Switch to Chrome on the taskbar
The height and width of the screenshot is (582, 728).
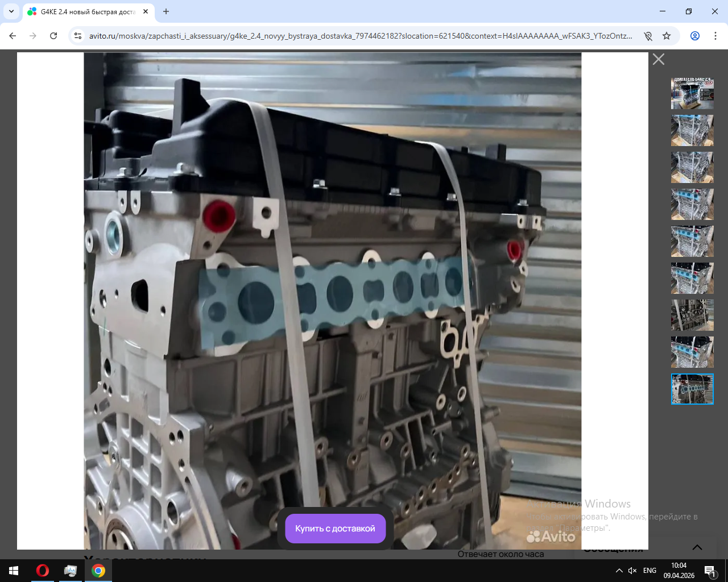point(98,571)
